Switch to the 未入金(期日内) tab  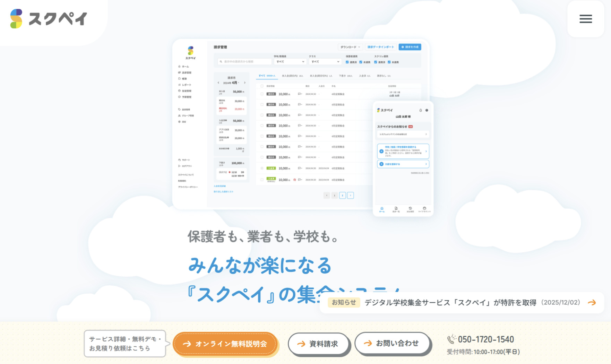coord(292,76)
